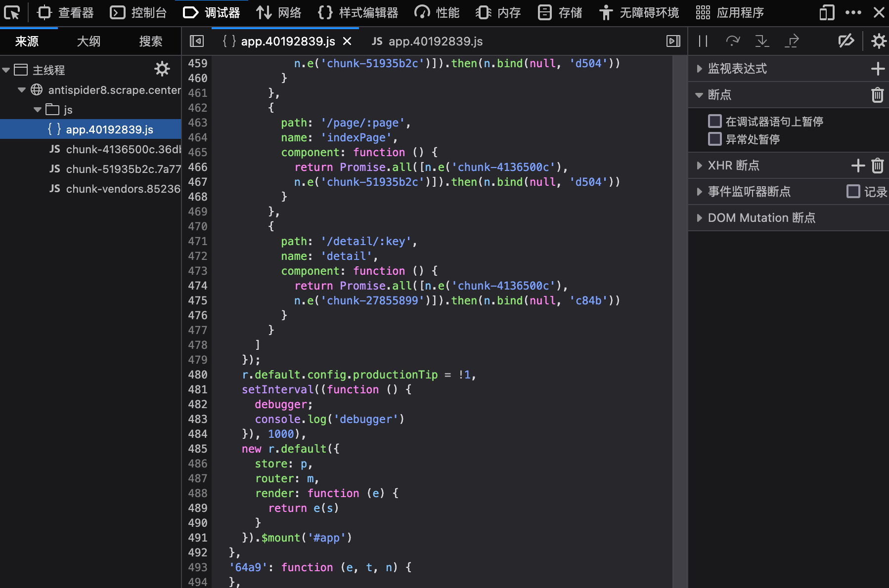Image resolution: width=889 pixels, height=588 pixels.
Task: Enable pause on debugger statement checkbox
Action: point(715,121)
